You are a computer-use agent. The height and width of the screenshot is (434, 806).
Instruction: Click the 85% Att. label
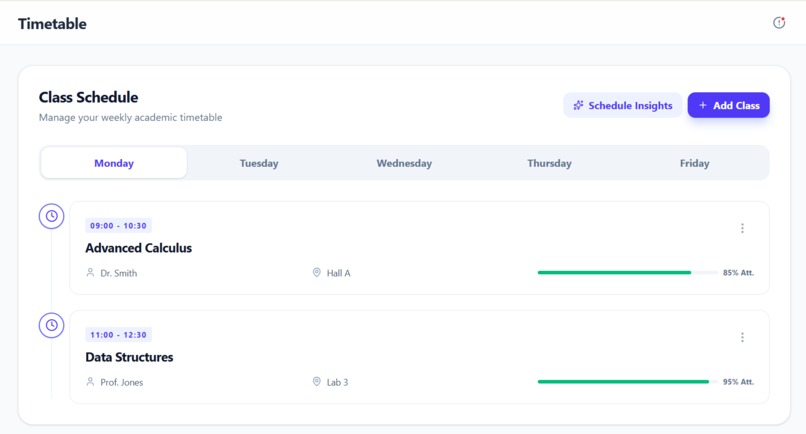(738, 273)
